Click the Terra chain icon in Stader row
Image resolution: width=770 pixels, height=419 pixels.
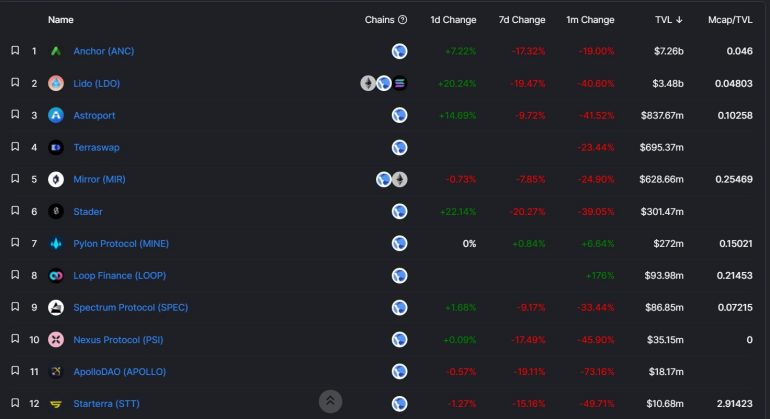[399, 211]
